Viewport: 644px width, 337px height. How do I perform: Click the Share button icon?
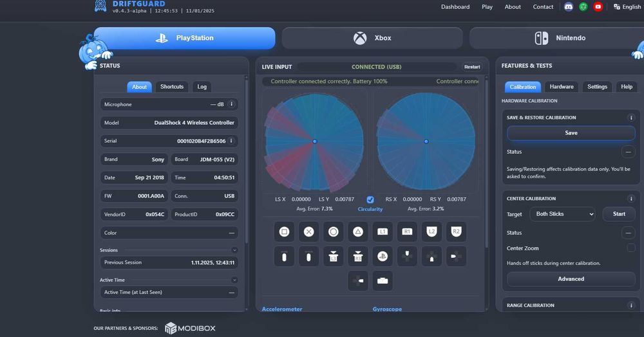(x=284, y=257)
